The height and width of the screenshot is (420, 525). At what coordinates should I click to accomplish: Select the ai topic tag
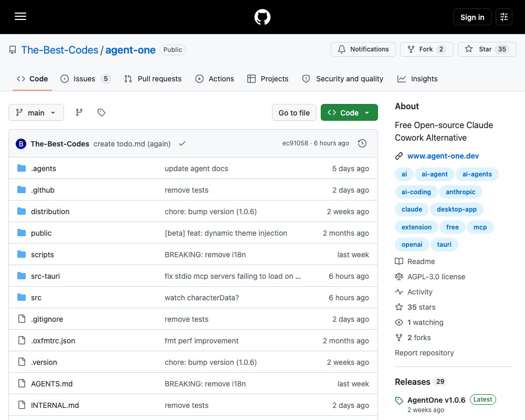404,174
